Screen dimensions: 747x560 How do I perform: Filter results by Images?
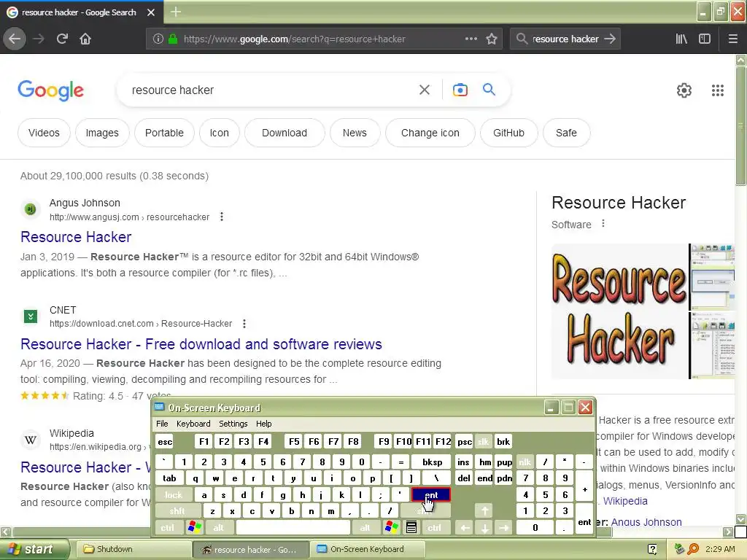102,133
